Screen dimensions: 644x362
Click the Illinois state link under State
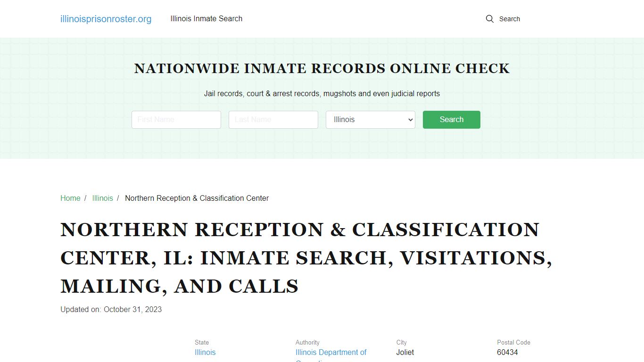pyautogui.click(x=205, y=353)
